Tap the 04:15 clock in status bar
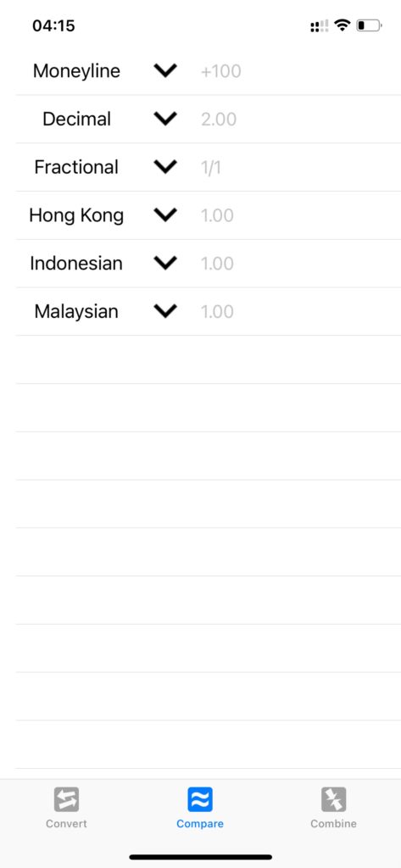The height and width of the screenshot is (868, 401). click(53, 25)
